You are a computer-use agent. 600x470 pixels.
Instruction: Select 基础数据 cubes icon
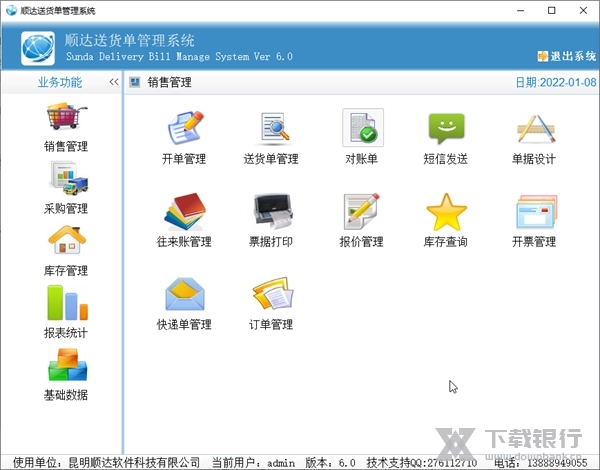(x=67, y=365)
